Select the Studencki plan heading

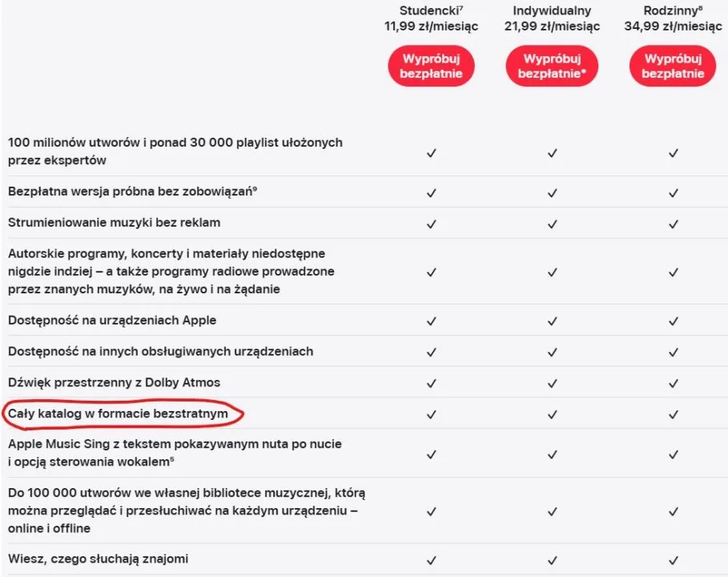click(431, 11)
